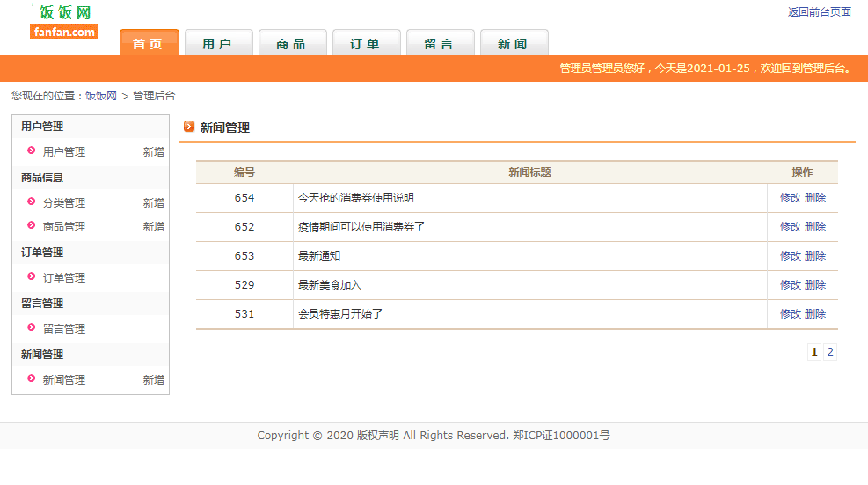Click the number 654 cell
Screen dimensions: 868x485
244,198
